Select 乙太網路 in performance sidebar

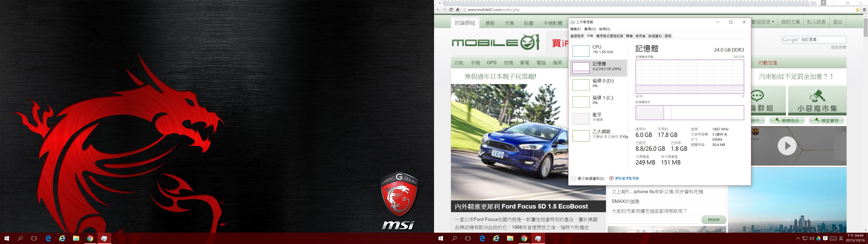pos(598,135)
